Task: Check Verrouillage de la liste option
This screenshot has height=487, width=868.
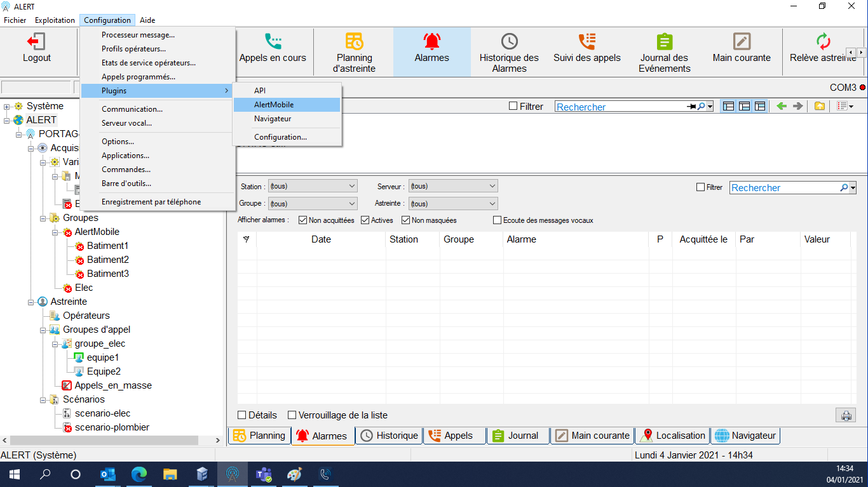Action: click(292, 415)
